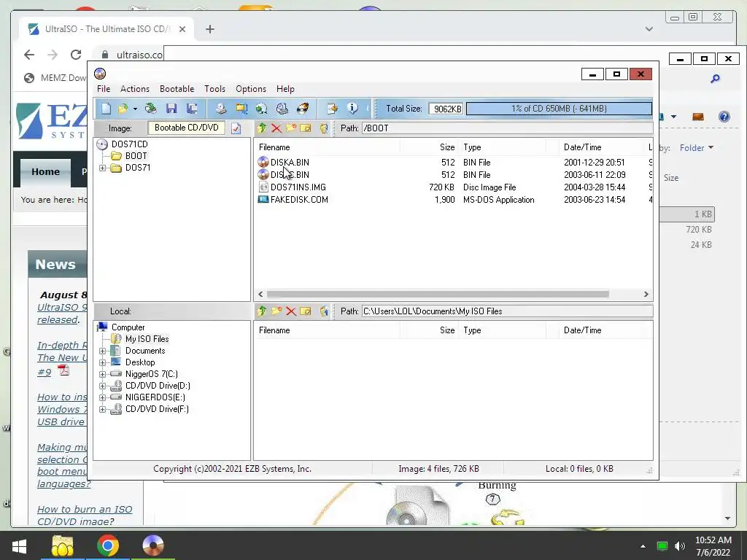Select the Computer node in local tree
Viewport: 747px width, 560px height.
(128, 327)
